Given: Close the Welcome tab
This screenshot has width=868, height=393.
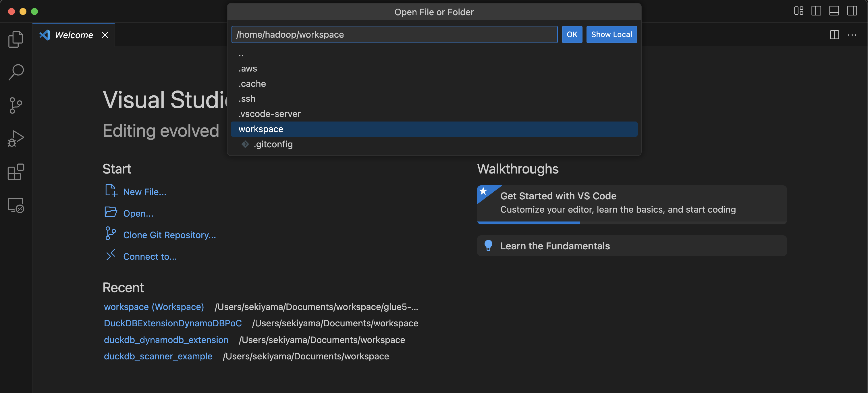Looking at the screenshot, I should [105, 35].
